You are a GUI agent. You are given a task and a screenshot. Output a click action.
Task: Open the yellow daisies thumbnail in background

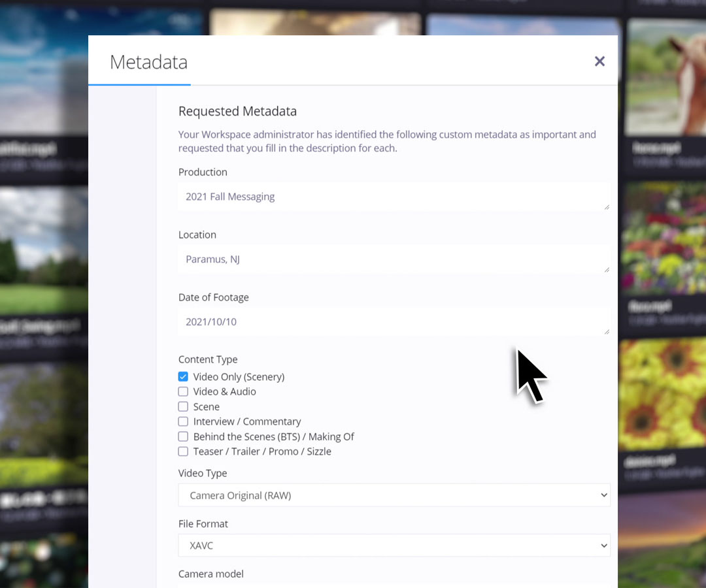coord(663,394)
